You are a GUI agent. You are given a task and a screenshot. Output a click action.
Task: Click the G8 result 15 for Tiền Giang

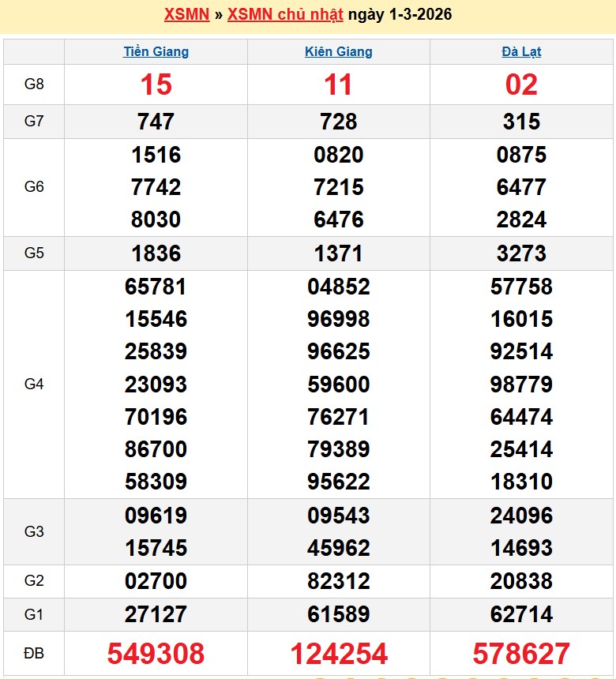(x=156, y=84)
